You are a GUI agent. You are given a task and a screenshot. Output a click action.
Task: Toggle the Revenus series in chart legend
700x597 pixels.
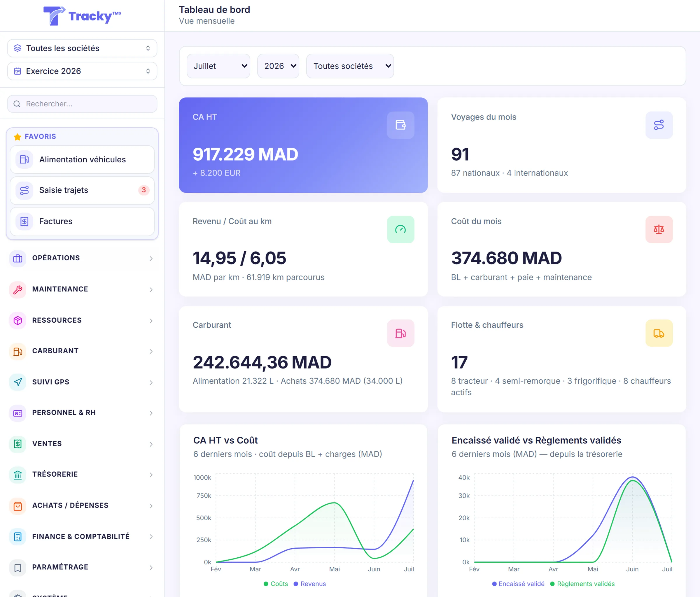pyautogui.click(x=309, y=584)
